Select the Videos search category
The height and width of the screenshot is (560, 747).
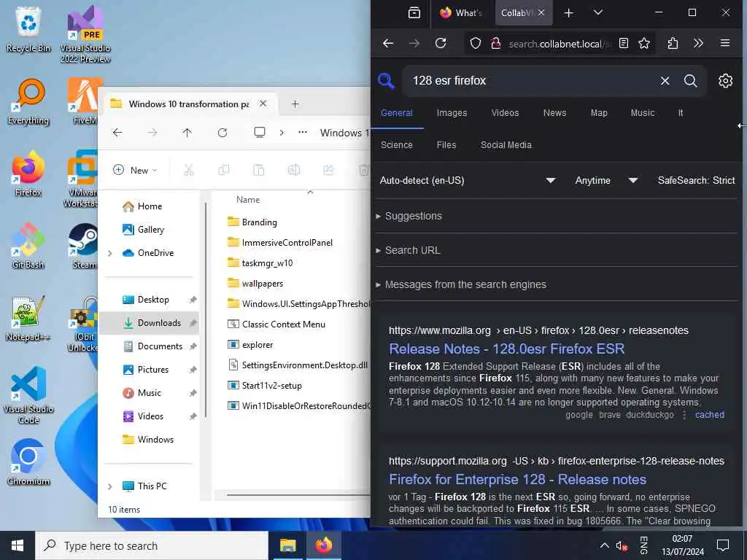tap(505, 113)
